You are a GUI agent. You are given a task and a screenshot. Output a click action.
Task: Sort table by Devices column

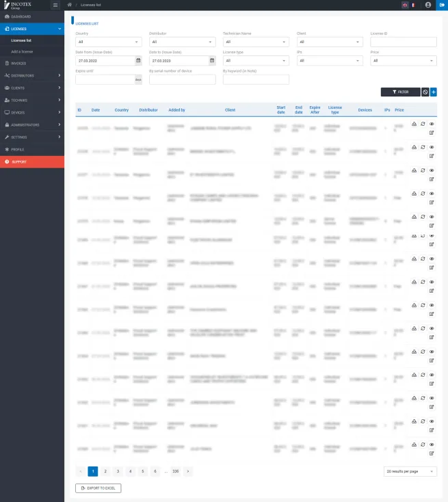click(365, 110)
